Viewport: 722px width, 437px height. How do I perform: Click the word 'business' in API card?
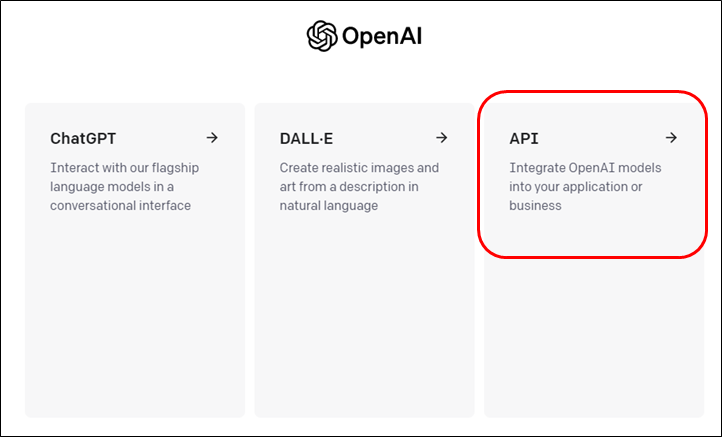(536, 205)
